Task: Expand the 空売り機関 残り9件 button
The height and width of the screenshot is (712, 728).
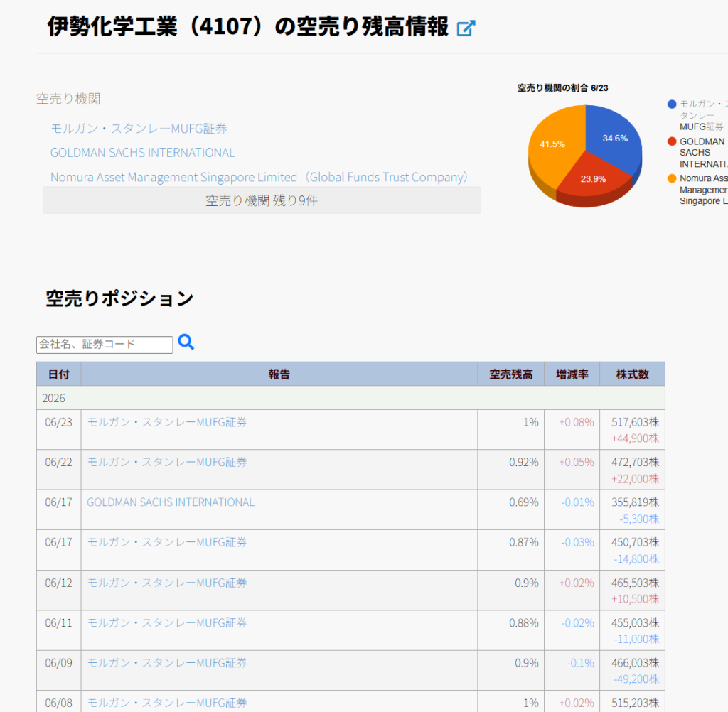Action: pos(262,200)
